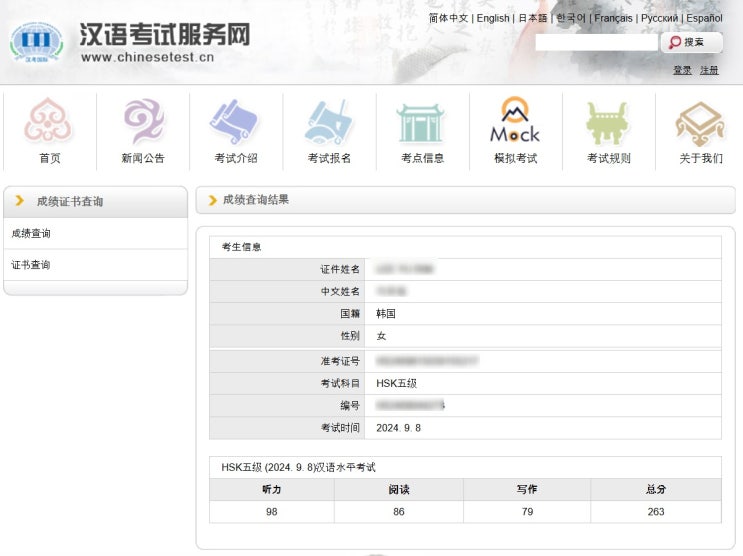Click the 考点信息 menu label

pos(422,158)
